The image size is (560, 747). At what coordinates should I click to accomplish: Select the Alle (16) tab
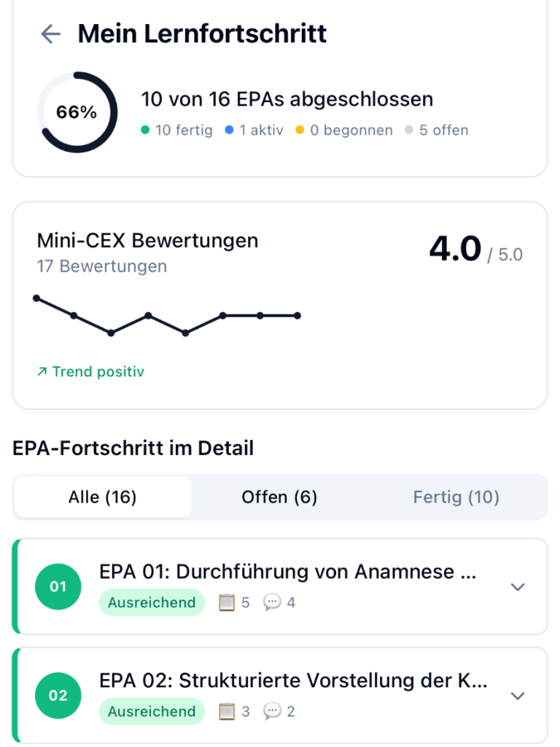point(103,498)
